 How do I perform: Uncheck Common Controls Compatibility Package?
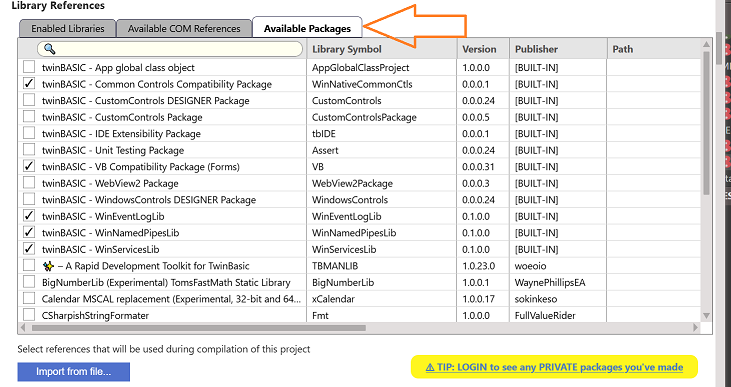[29, 84]
